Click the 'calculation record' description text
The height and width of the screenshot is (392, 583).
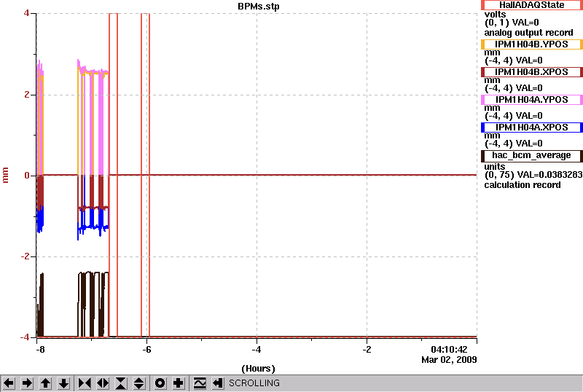click(523, 185)
